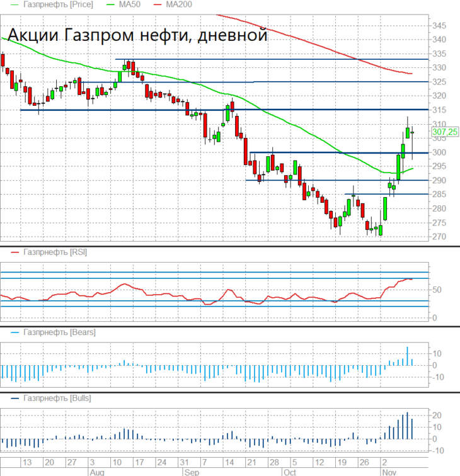460x476 pixels.
Task: Click the Nov month label
Action: 389,472
